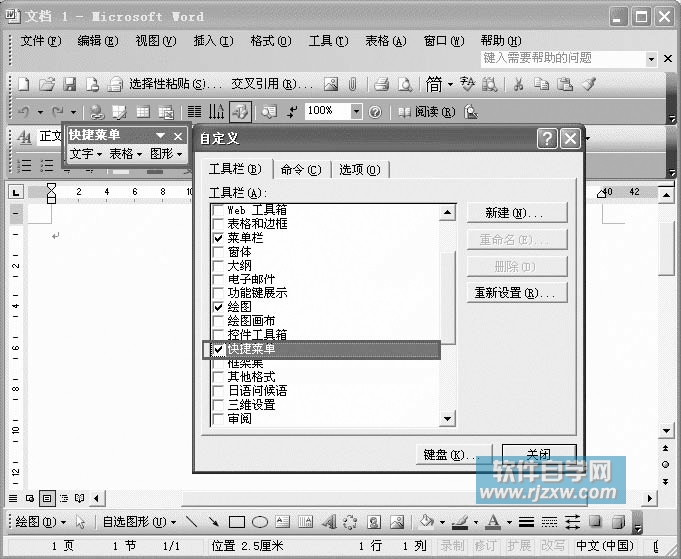The height and width of the screenshot is (559, 681).
Task: Click the Fill Color paint bucket
Action: point(426,521)
